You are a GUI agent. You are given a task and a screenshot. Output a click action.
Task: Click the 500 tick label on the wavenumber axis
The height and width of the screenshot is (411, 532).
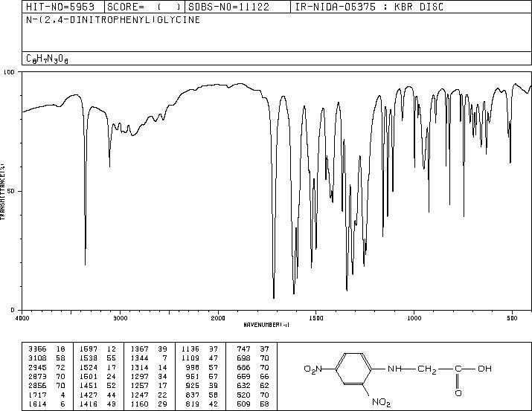[x=512, y=318]
